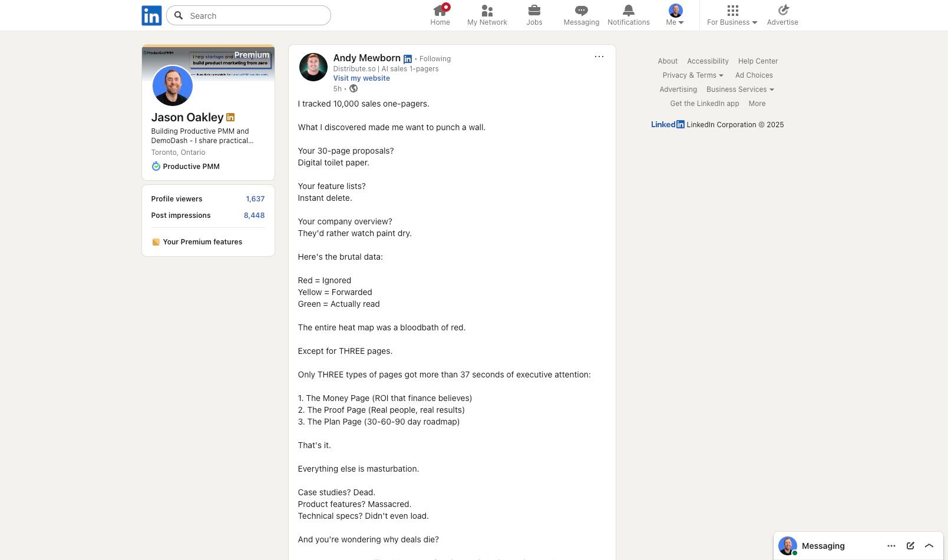
Task: Expand the Messaging panel with chevron
Action: pos(929,546)
